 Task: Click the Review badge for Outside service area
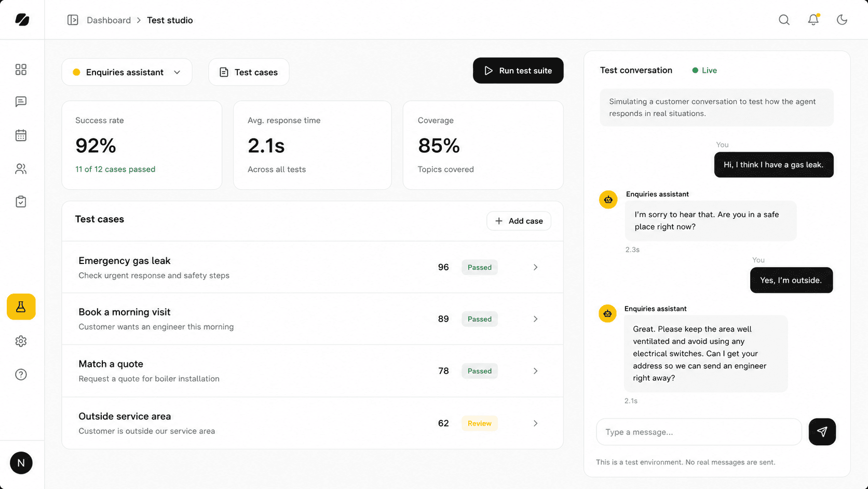pos(479,424)
